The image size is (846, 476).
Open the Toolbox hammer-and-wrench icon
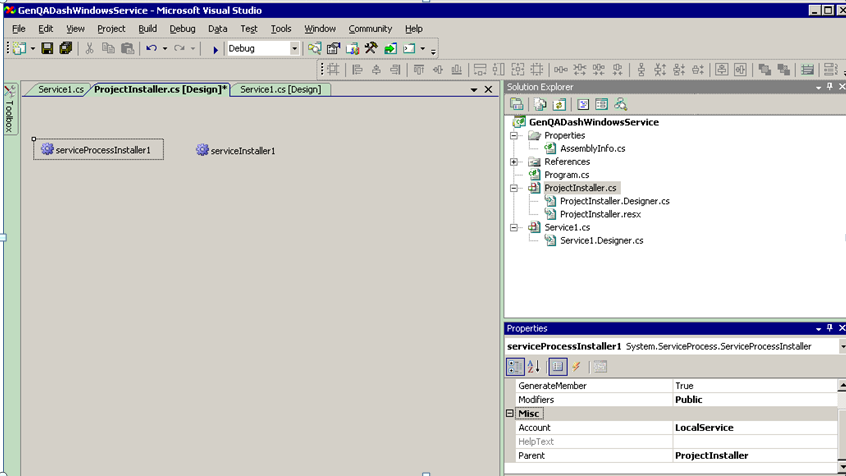point(371,49)
